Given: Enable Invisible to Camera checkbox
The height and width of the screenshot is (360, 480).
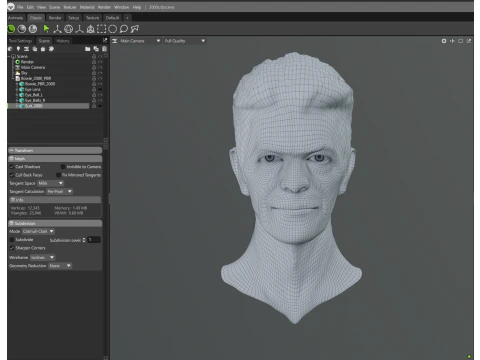Looking at the screenshot, I should 63,167.
